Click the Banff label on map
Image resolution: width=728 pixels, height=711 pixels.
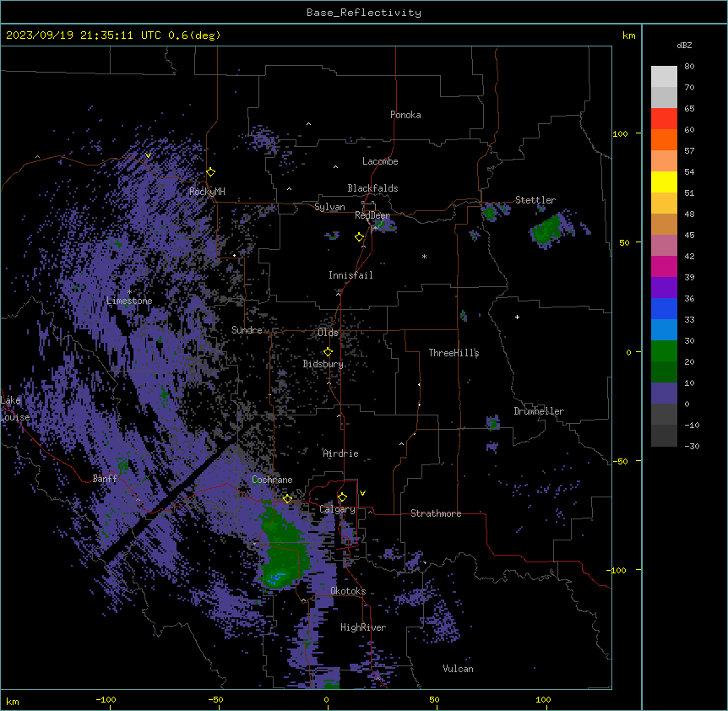coord(105,479)
